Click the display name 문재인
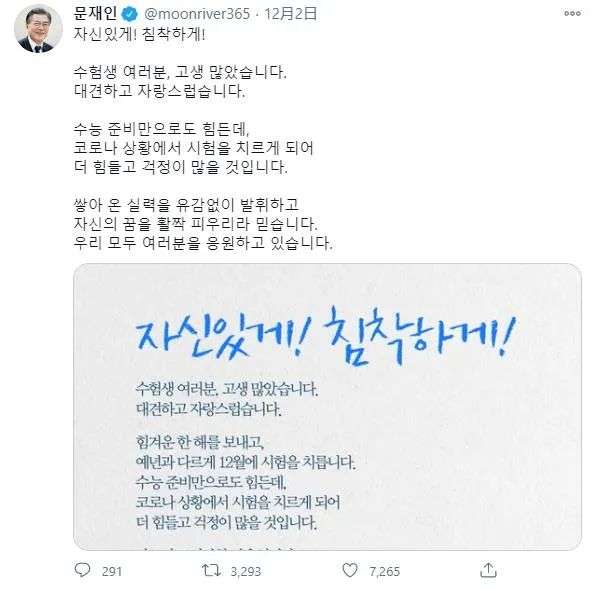Image resolution: width=591 pixels, height=590 pixels. (95, 14)
